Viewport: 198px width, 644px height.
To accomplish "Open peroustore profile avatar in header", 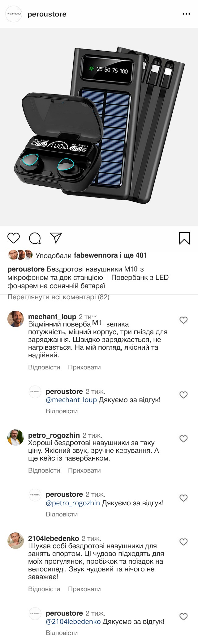I will (14, 14).
